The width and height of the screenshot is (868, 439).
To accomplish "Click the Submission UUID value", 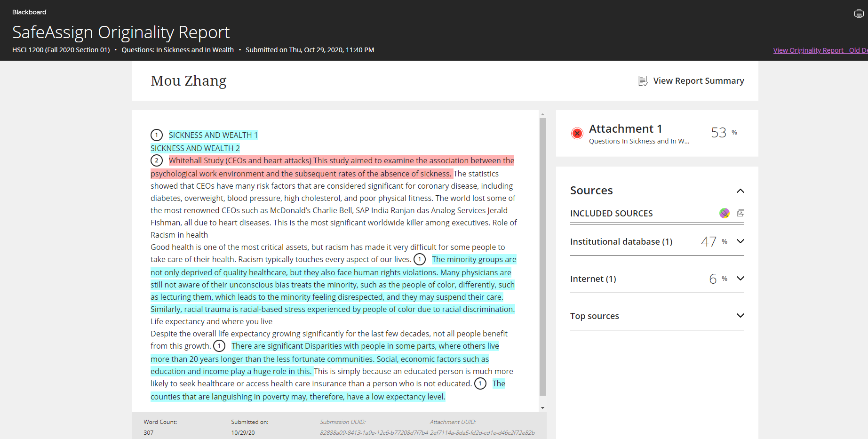I will [374, 433].
